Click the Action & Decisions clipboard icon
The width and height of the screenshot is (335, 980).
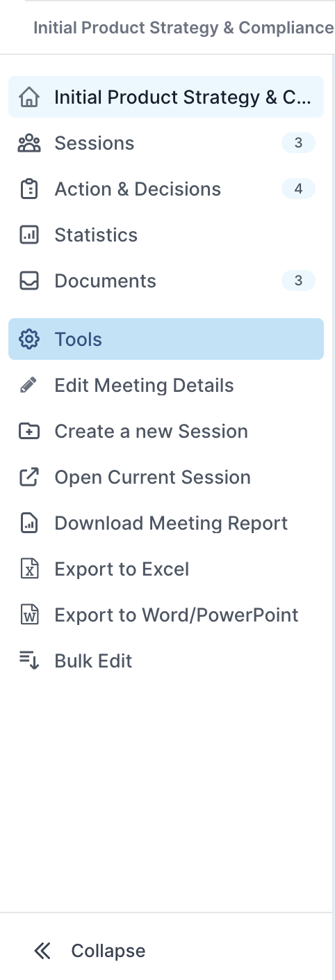(28, 189)
